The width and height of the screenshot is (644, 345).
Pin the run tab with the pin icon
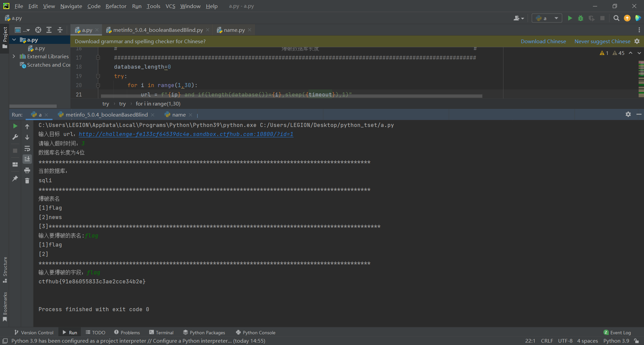(15, 179)
